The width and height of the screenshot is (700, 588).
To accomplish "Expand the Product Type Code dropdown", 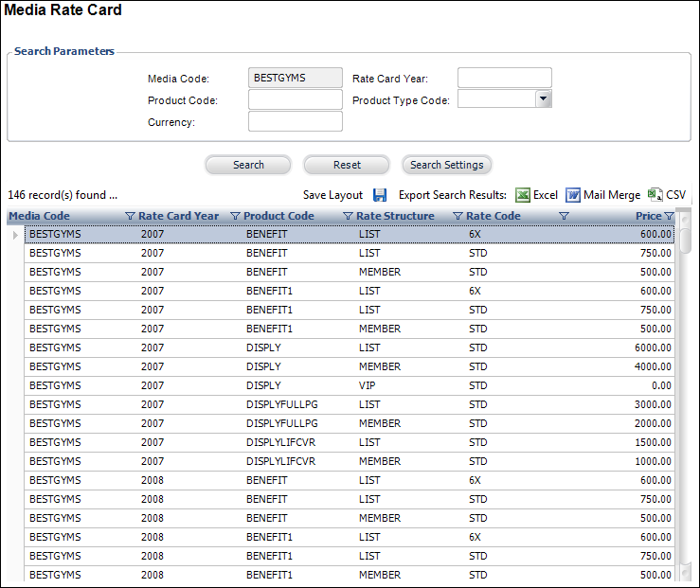I will [543, 99].
